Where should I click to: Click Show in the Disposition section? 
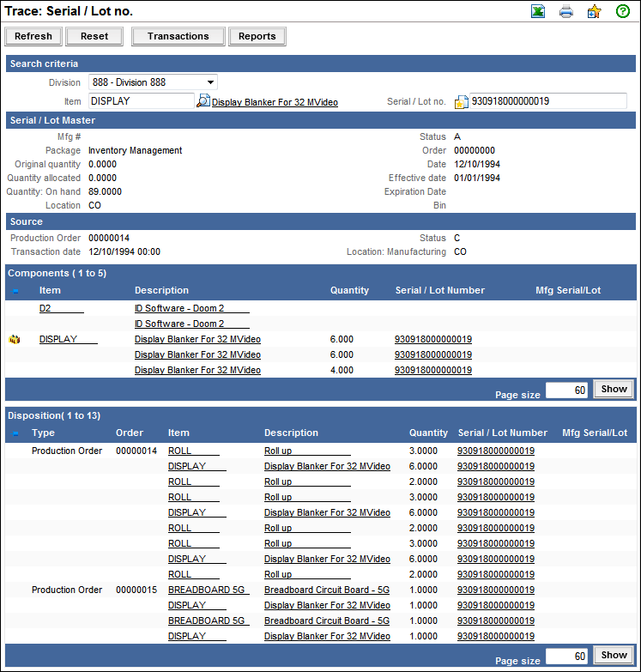point(614,655)
